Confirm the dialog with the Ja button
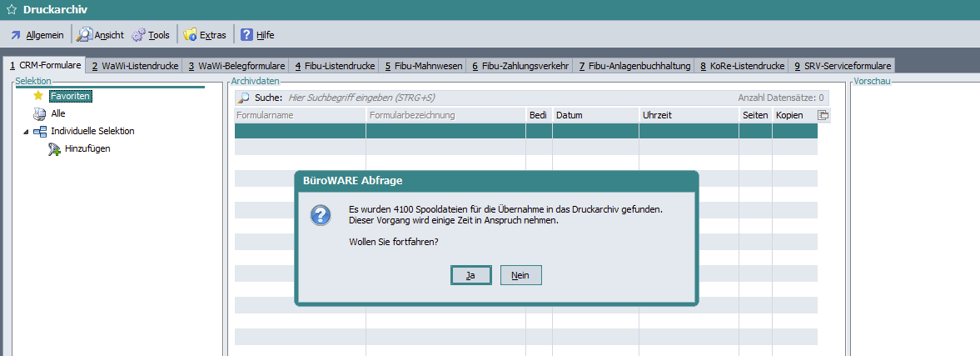 [470, 275]
